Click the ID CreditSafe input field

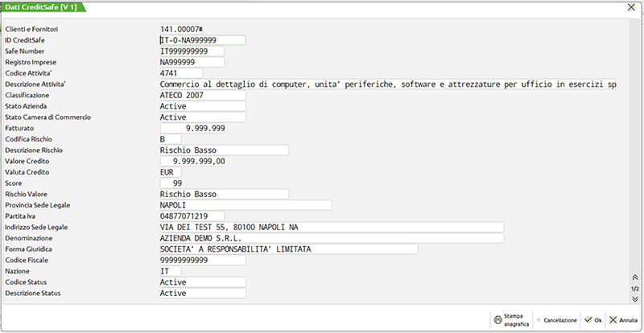tap(203, 40)
